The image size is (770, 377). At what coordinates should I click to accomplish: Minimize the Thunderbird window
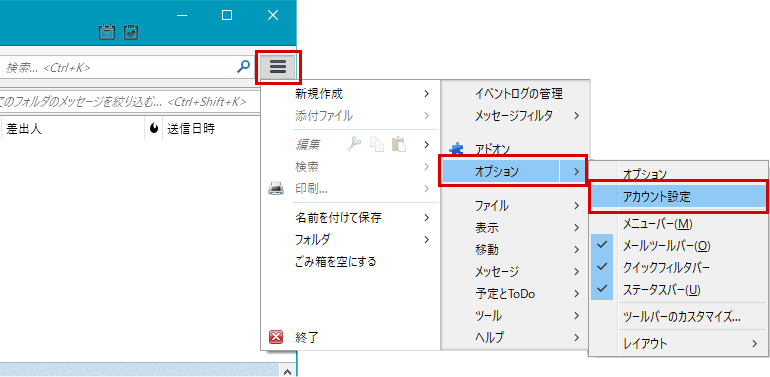coord(182,15)
